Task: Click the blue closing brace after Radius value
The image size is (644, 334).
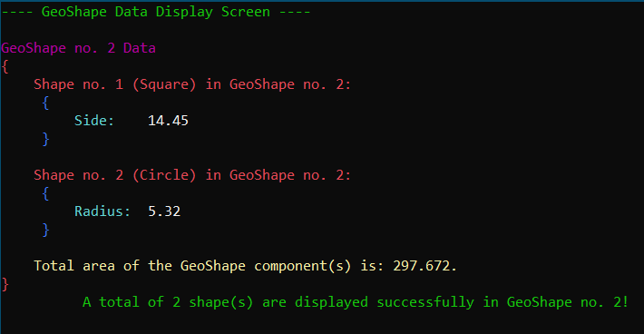Action: pyautogui.click(x=45, y=230)
